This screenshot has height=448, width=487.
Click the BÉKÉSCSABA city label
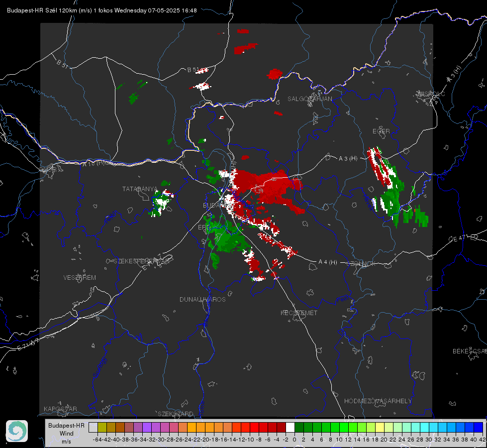point(470,351)
